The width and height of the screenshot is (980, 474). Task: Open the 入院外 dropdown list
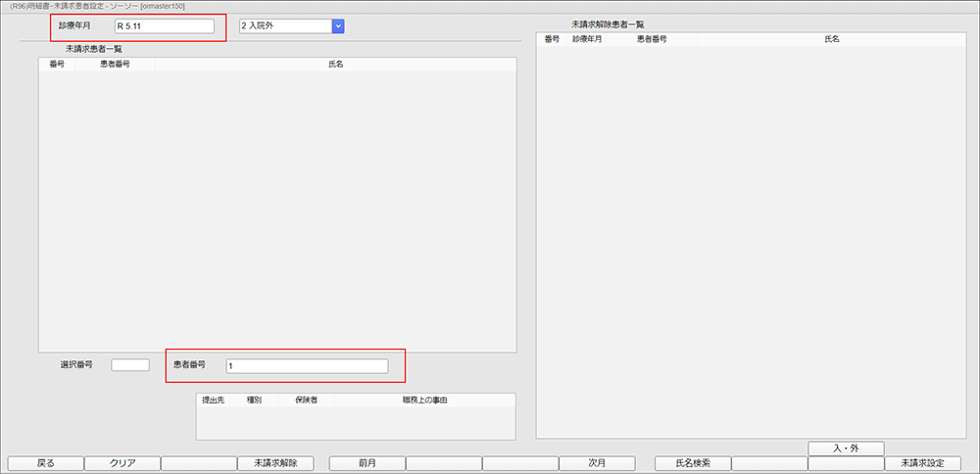point(338,25)
